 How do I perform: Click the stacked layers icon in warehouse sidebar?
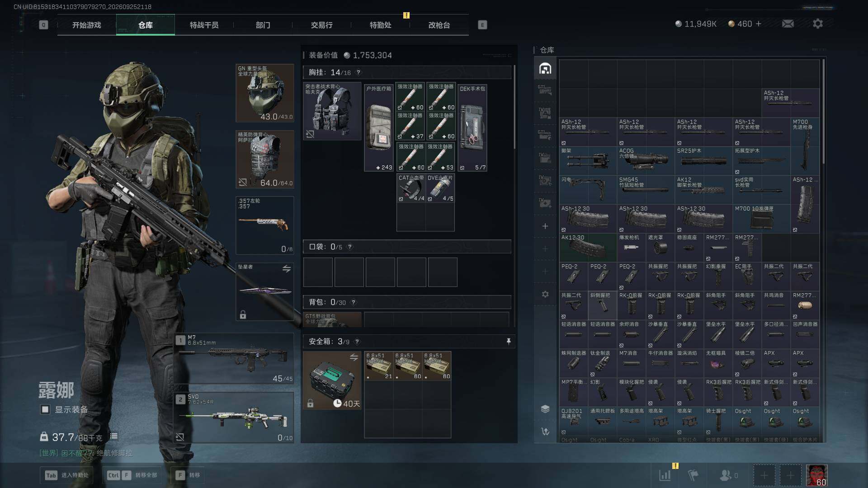(x=545, y=409)
